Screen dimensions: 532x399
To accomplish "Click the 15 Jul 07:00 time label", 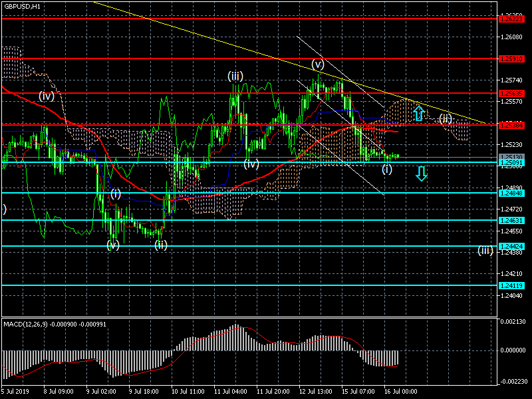I will coord(358,392).
